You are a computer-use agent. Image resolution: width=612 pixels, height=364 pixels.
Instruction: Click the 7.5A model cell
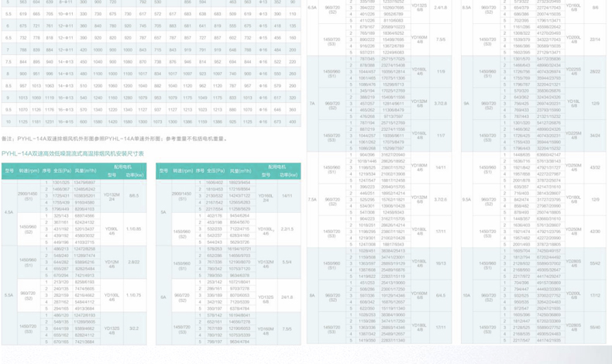tap(313, 199)
